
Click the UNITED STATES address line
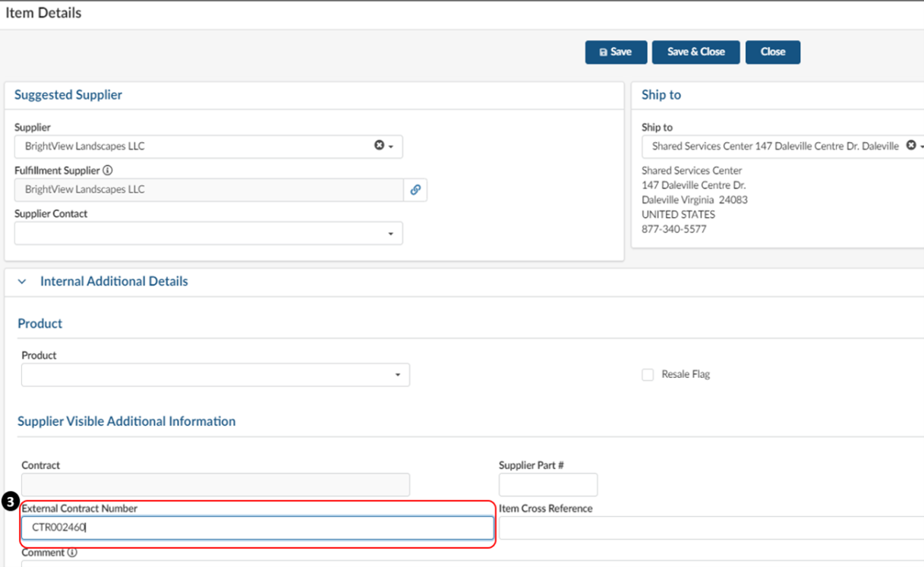tap(678, 214)
